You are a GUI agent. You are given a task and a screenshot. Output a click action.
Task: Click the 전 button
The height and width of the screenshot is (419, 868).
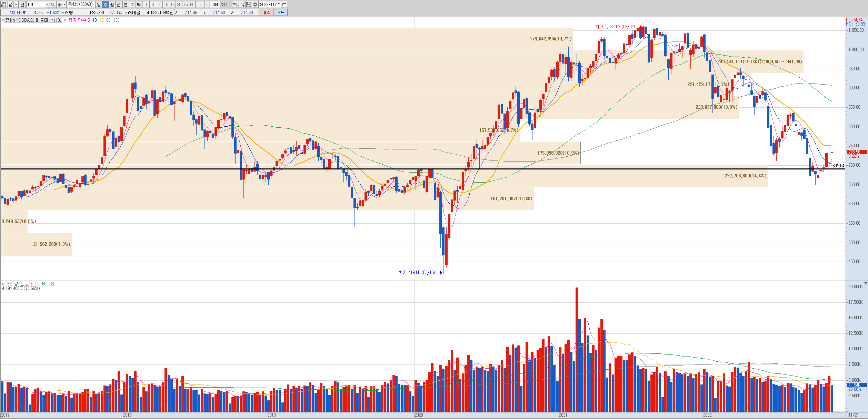tap(22, 4)
